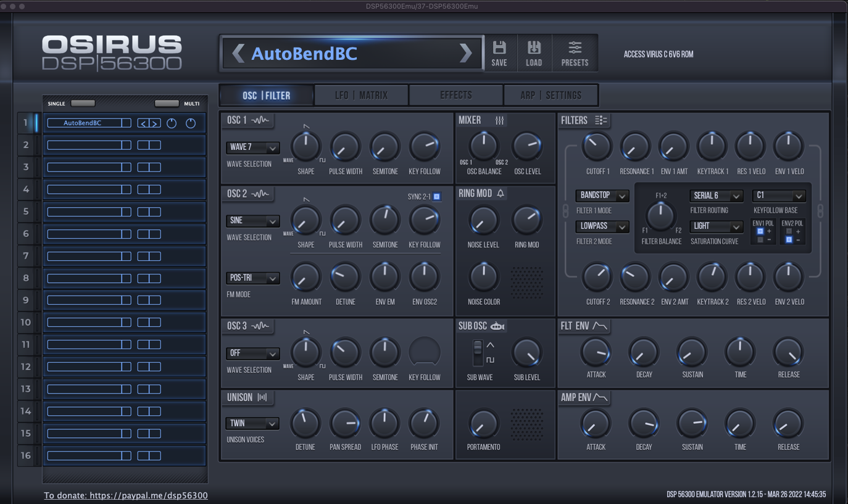The image size is (848, 504).
Task: Select part number 16
Action: 26,456
